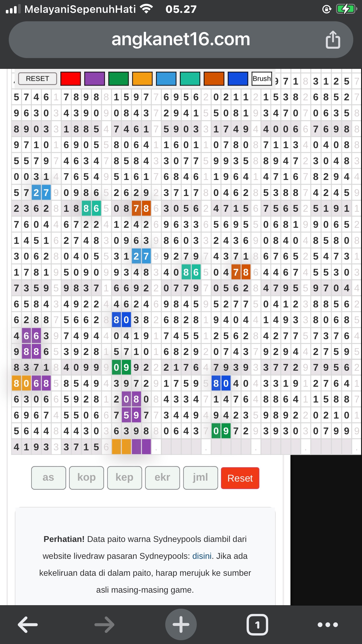Open the tab switcher showing 1

(257, 625)
